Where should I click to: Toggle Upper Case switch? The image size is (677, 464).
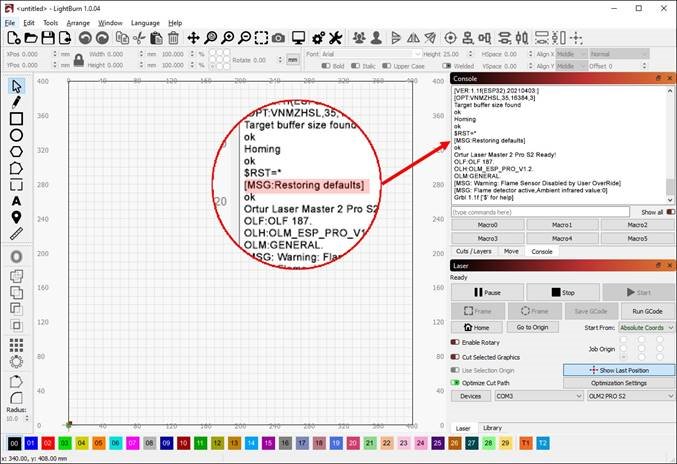(x=386, y=66)
